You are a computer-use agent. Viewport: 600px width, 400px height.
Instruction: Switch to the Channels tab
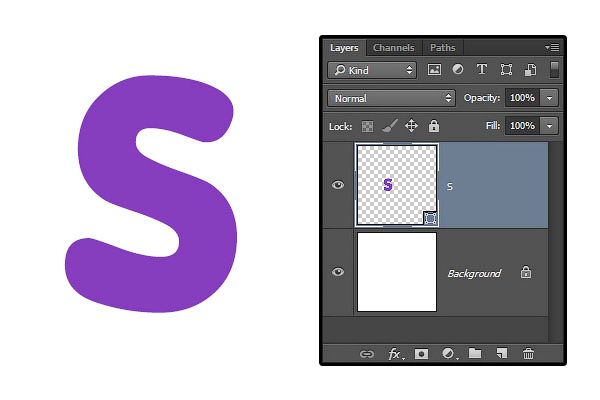(x=394, y=48)
